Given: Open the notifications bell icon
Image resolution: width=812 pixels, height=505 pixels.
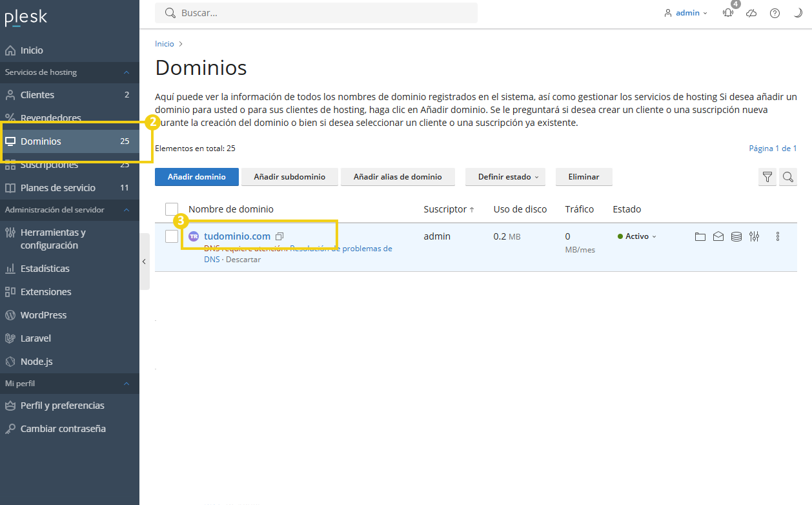Looking at the screenshot, I should pos(728,13).
